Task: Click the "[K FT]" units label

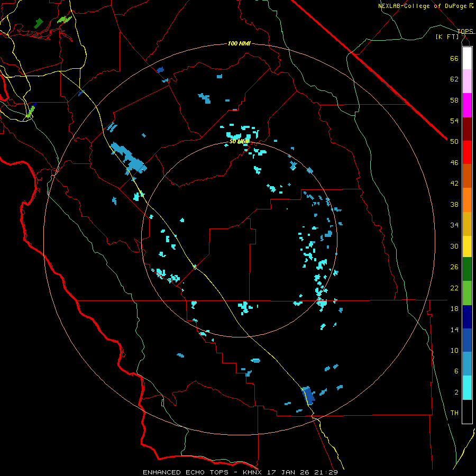Action: click(x=447, y=36)
